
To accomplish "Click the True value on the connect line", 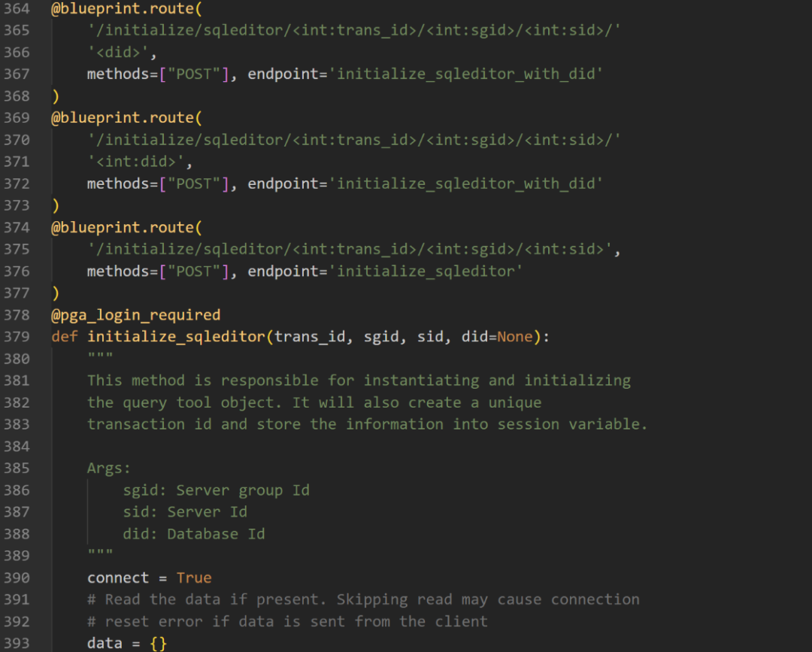I will click(x=194, y=578).
